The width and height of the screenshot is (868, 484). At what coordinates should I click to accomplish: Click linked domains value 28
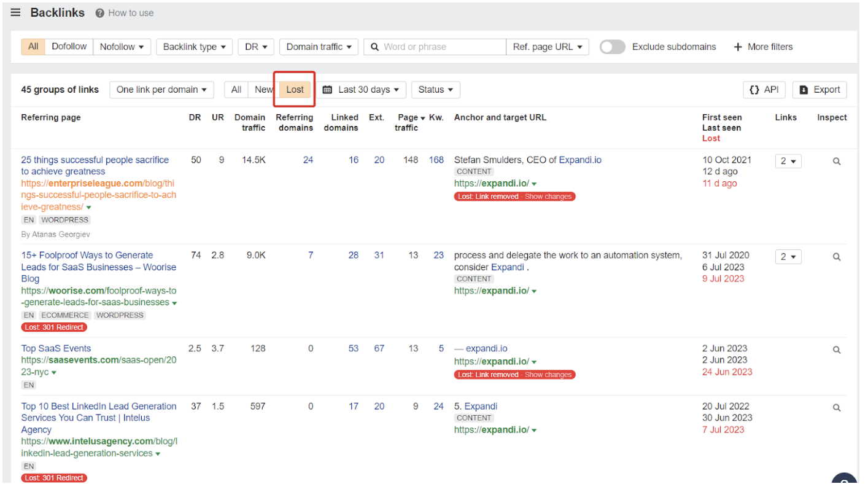354,255
